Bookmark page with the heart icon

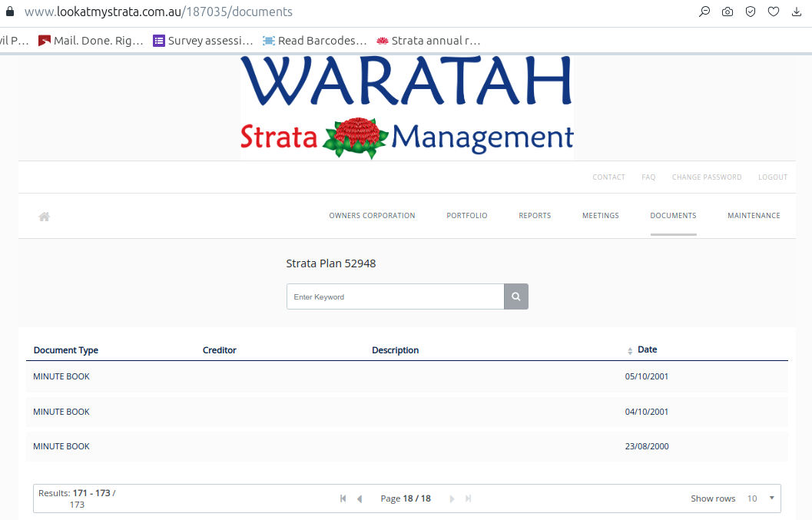(x=773, y=12)
